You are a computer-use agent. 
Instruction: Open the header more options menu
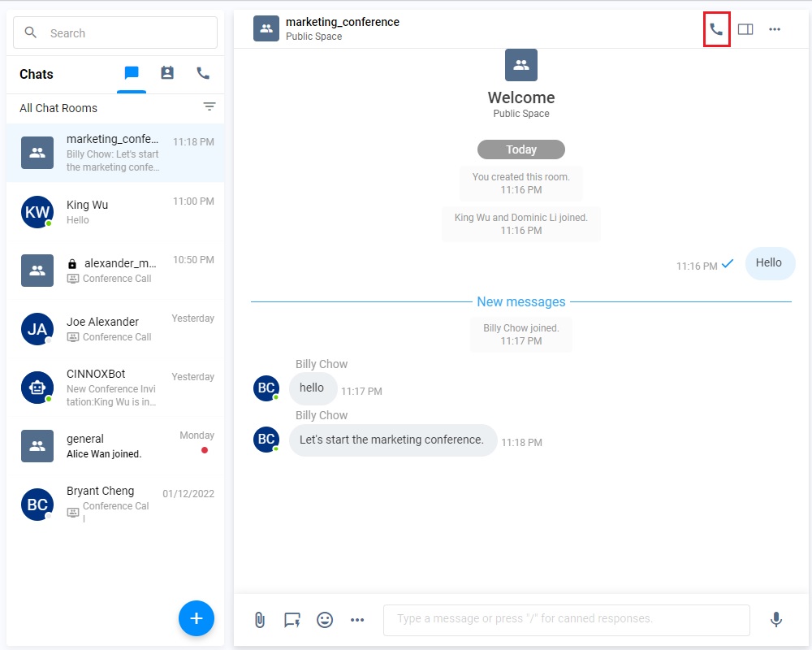pyautogui.click(x=775, y=29)
